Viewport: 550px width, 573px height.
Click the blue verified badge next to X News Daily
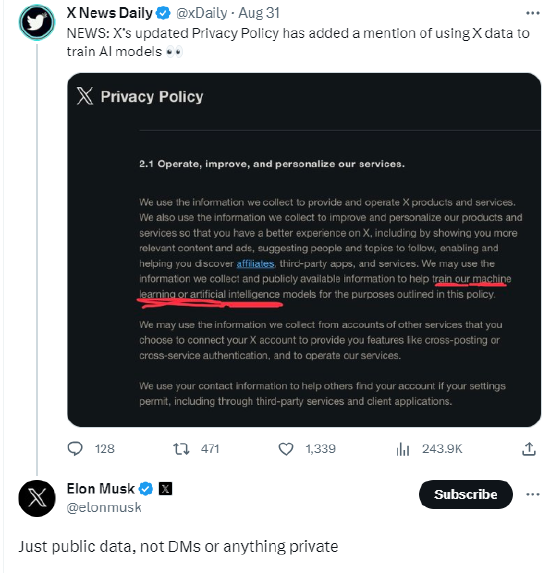coord(163,14)
